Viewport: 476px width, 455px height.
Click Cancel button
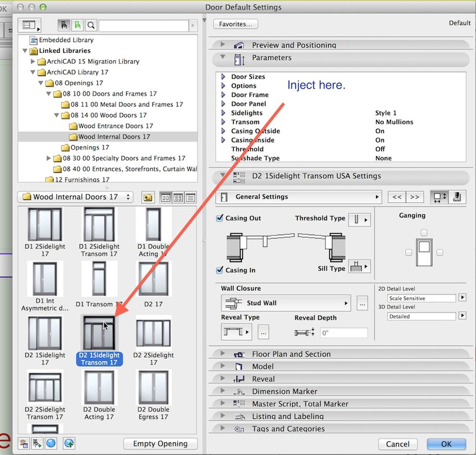(x=397, y=444)
